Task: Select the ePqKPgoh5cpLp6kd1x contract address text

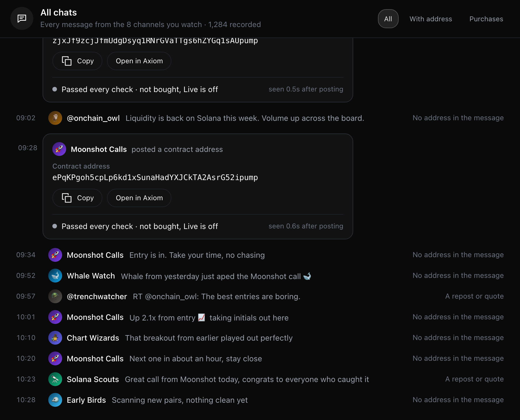Action: [x=155, y=177]
